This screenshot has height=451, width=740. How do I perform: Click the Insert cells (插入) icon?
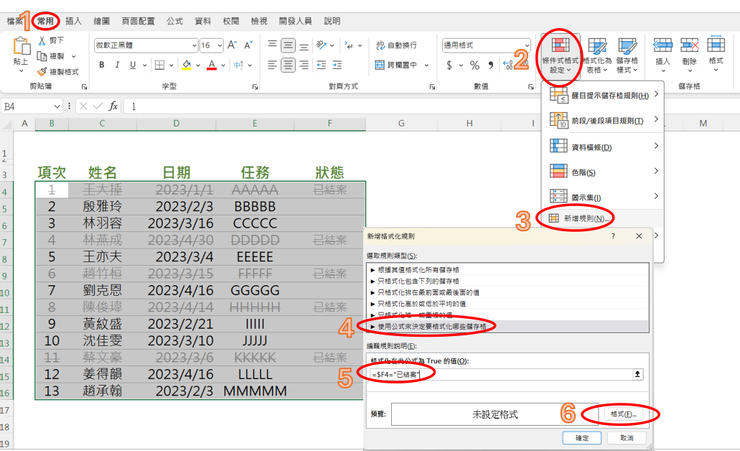[x=662, y=50]
